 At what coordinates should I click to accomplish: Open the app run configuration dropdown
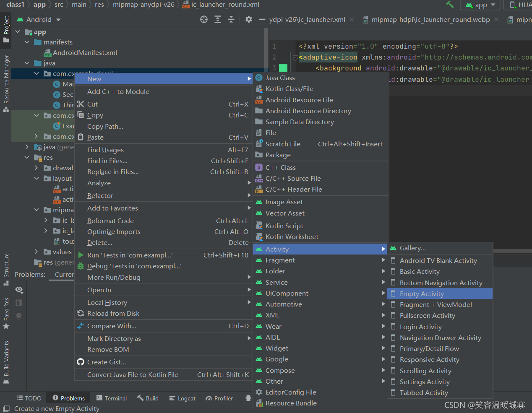[480, 5]
